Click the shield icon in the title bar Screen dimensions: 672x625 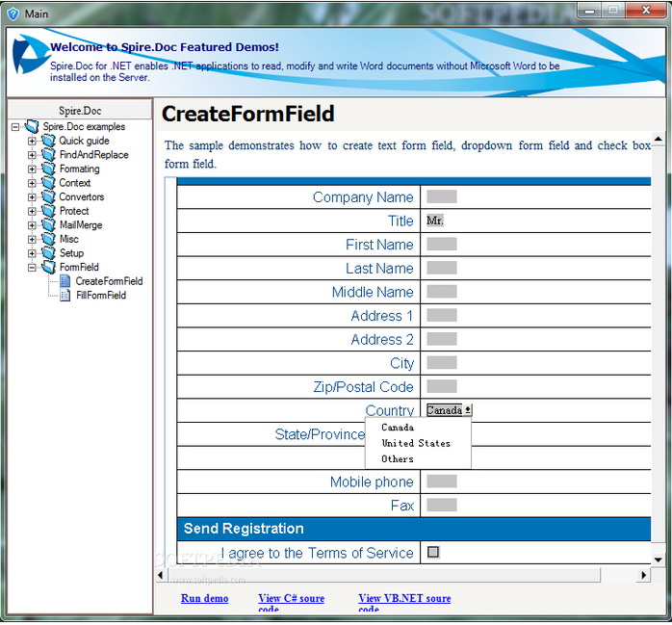pos(13,14)
